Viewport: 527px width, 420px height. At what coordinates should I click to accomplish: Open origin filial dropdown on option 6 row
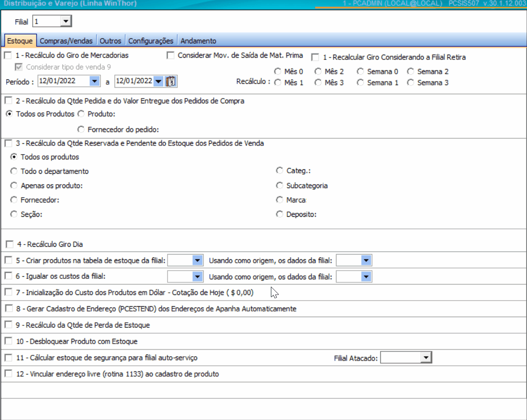(366, 276)
